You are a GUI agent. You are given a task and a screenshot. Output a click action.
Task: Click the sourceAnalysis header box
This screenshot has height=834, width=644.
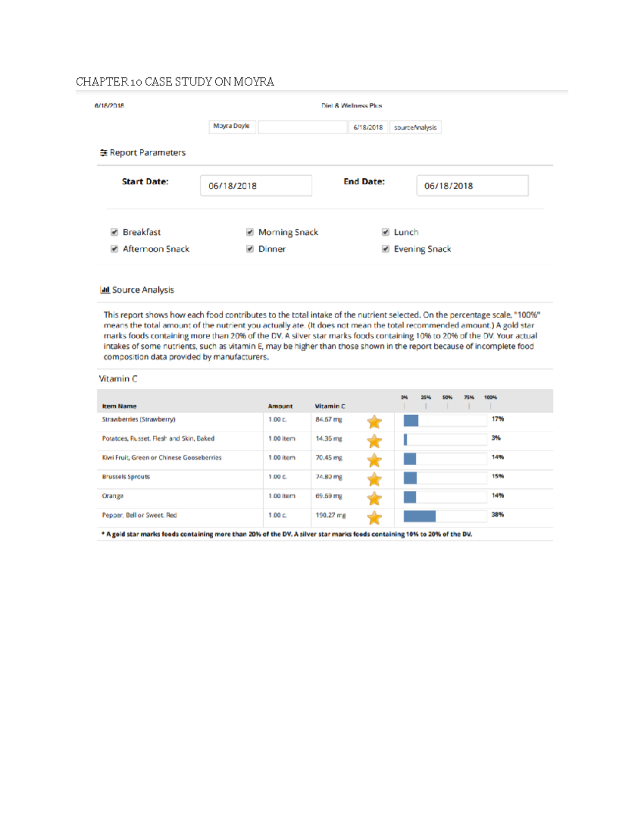tap(415, 127)
